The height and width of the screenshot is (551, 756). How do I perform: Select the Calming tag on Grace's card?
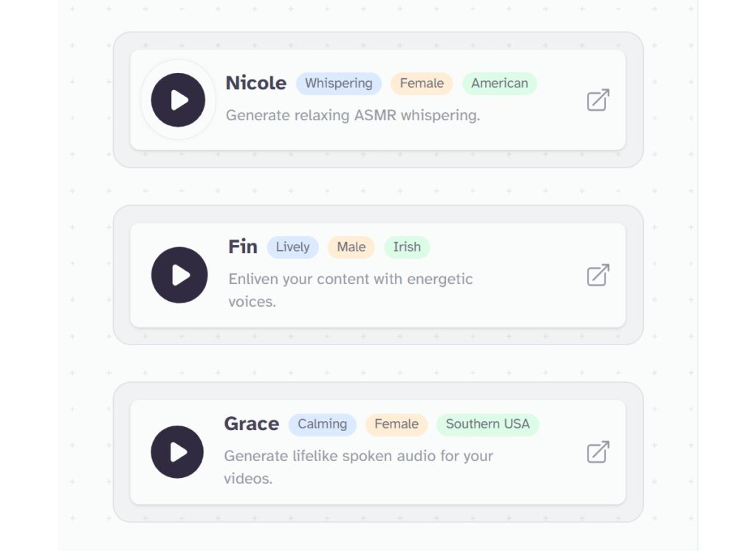pos(322,424)
